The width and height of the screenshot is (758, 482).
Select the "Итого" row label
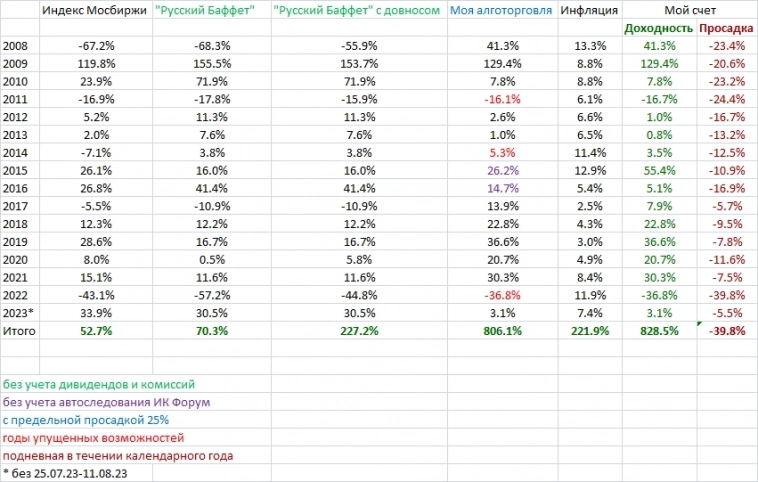(x=19, y=333)
